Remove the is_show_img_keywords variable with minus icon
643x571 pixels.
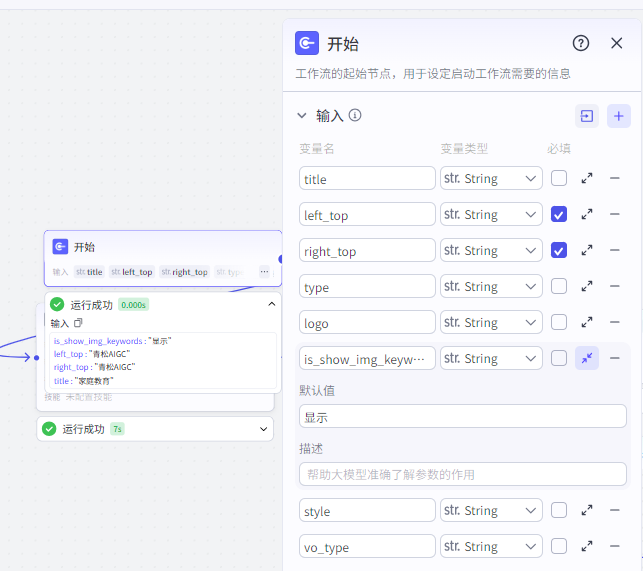(614, 358)
